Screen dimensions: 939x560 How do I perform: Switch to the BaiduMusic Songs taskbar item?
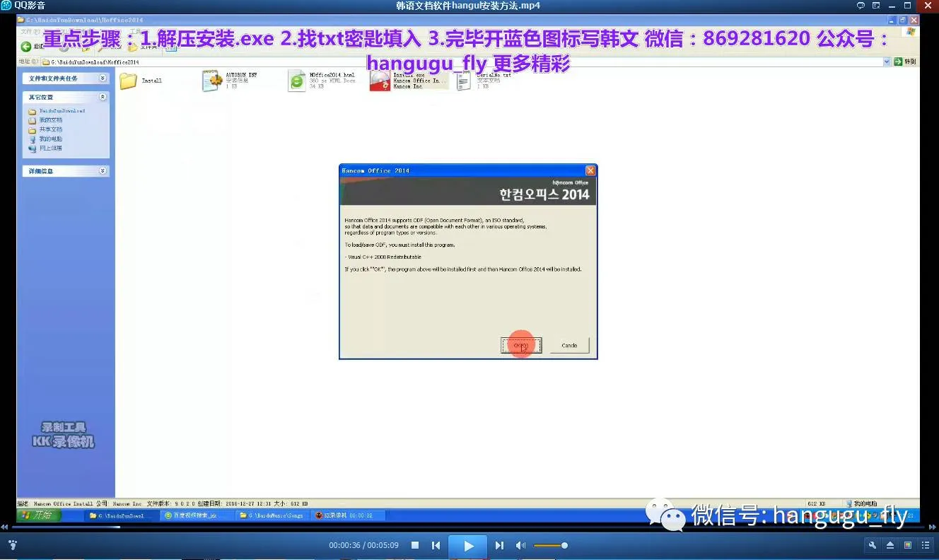pos(272,515)
